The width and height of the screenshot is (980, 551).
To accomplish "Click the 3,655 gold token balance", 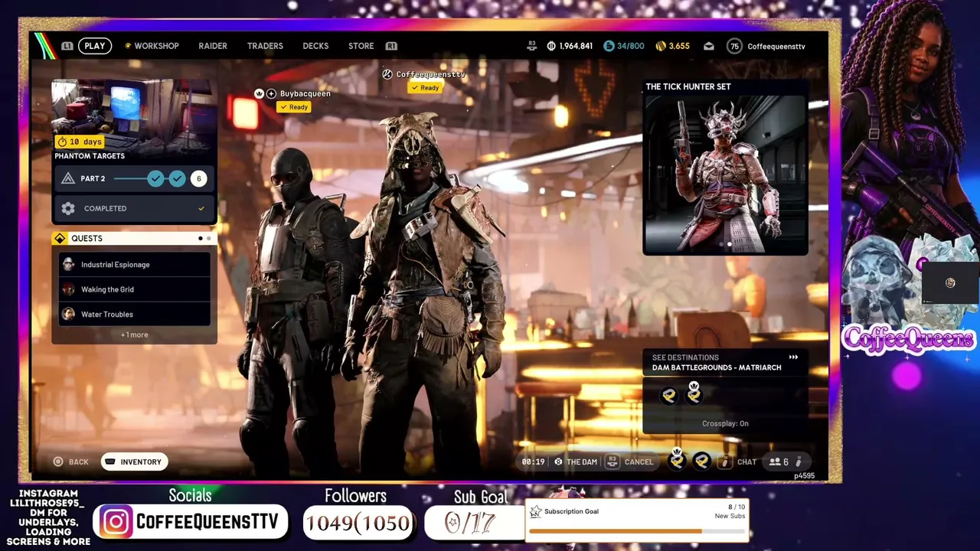I will (x=673, y=46).
